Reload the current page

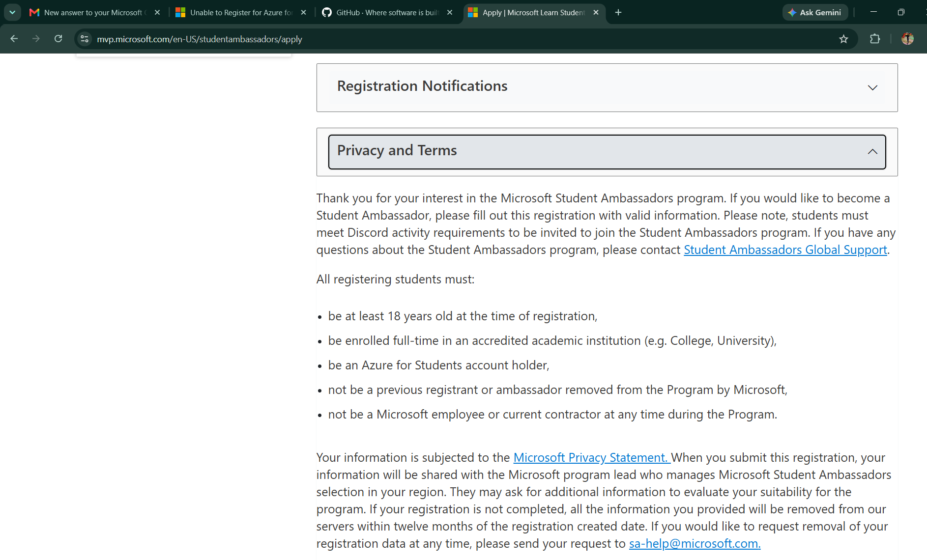click(x=58, y=39)
